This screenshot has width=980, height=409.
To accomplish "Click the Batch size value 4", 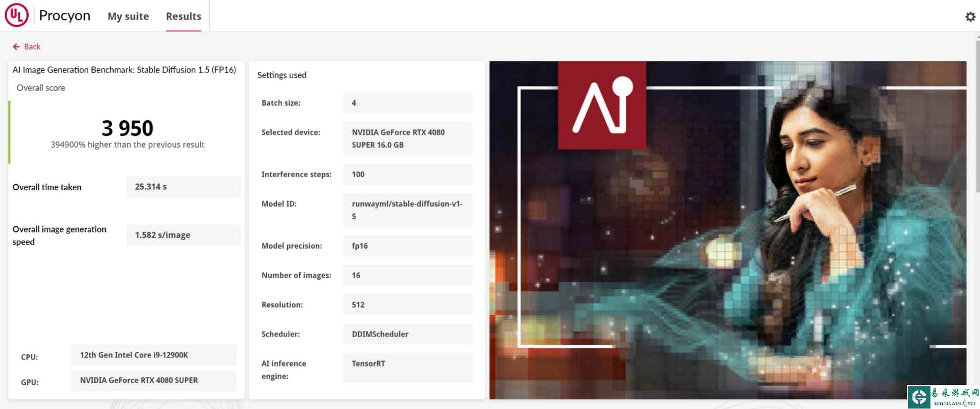I will pyautogui.click(x=408, y=103).
